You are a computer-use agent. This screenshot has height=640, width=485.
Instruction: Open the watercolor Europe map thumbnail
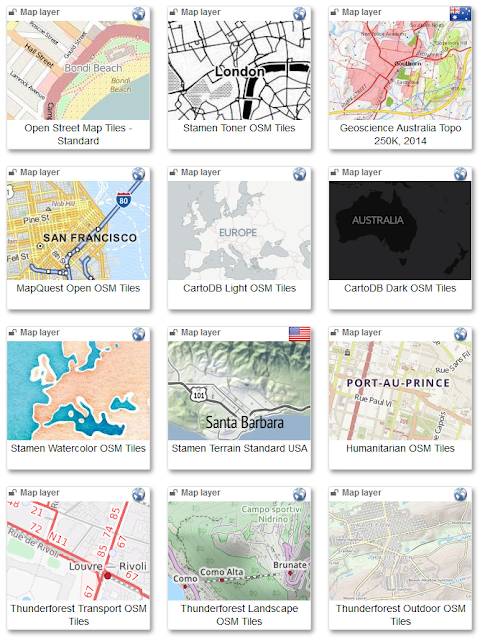[78, 391]
